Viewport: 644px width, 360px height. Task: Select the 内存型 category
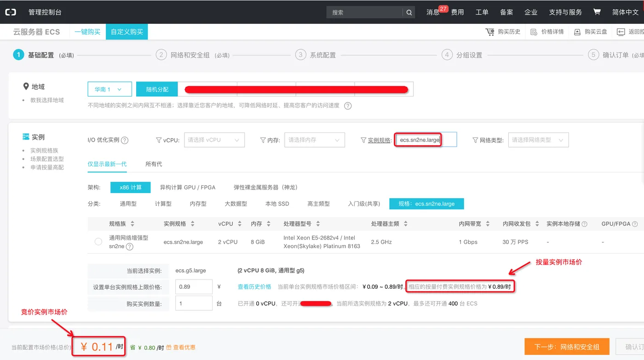(x=198, y=204)
